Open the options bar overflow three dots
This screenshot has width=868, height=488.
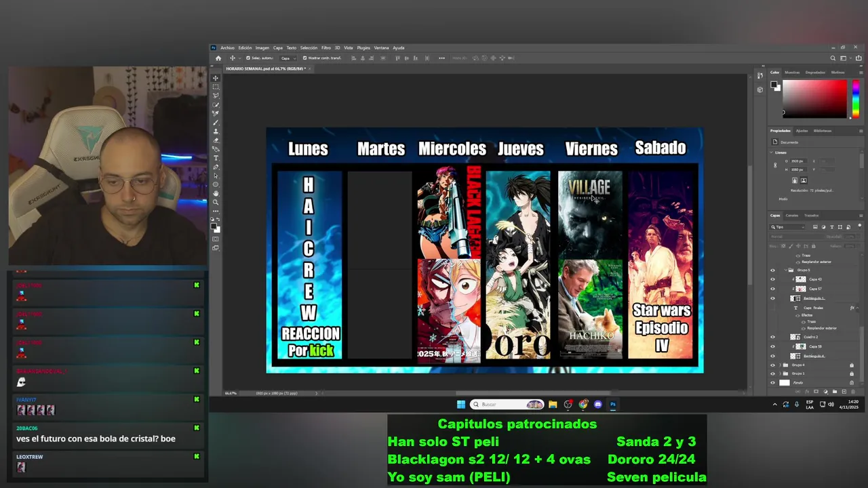click(x=441, y=58)
